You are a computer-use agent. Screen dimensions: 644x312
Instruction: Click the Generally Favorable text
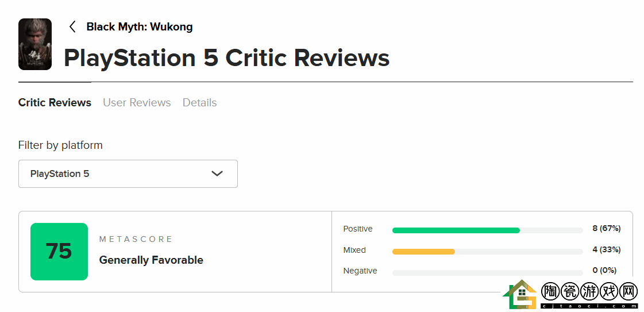click(151, 260)
